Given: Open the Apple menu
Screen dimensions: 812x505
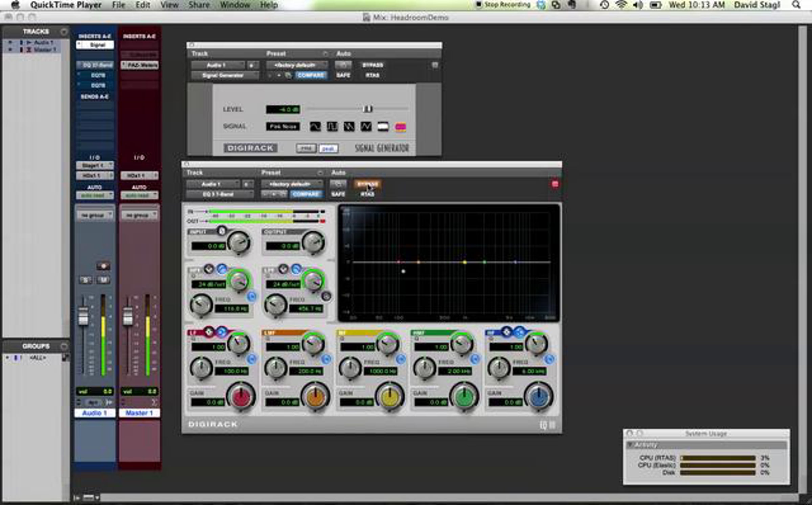Looking at the screenshot, I should pyautogui.click(x=16, y=5).
